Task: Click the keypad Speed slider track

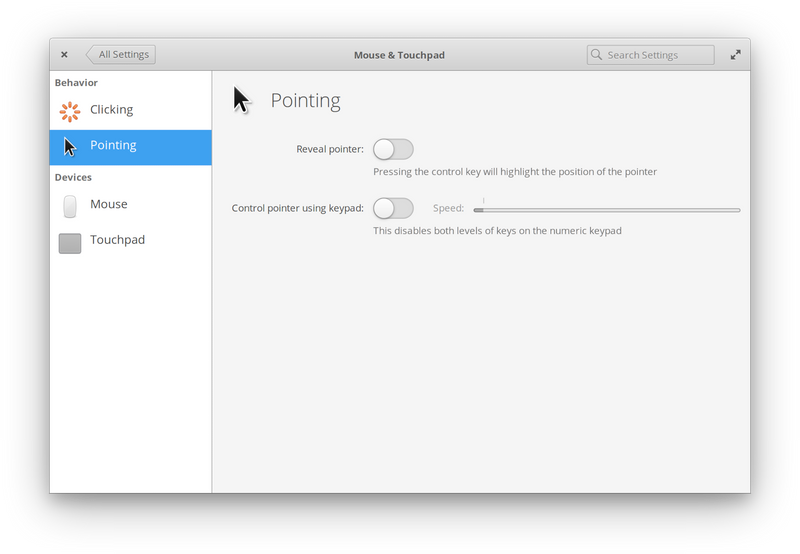Action: click(x=607, y=210)
